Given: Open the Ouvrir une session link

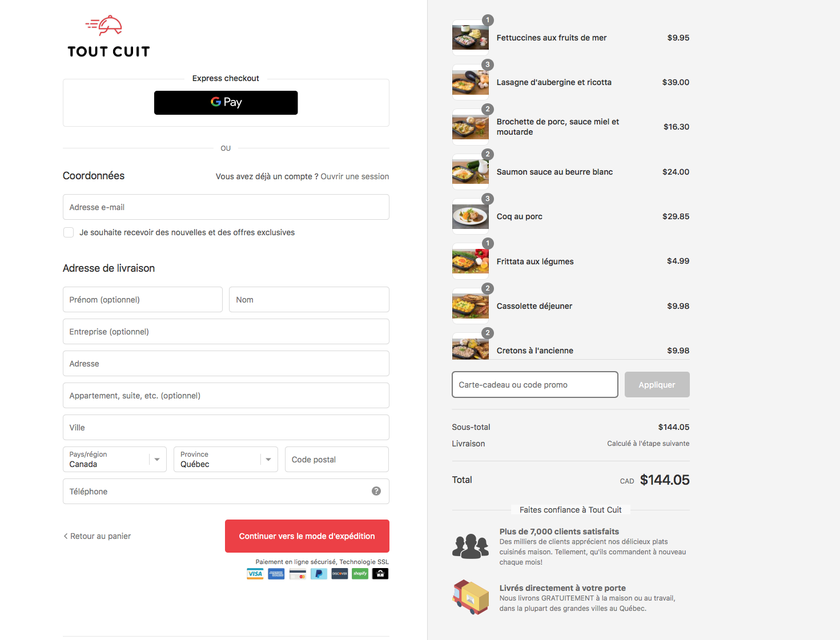Looking at the screenshot, I should tap(355, 176).
